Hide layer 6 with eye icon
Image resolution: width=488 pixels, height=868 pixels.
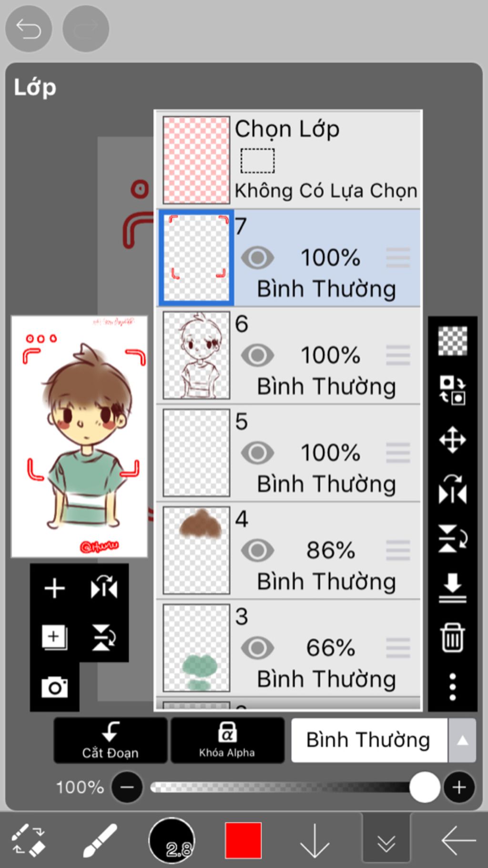point(257,355)
